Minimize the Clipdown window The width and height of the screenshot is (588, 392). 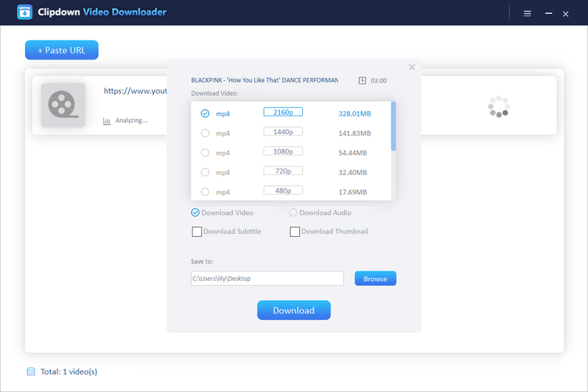pyautogui.click(x=548, y=13)
